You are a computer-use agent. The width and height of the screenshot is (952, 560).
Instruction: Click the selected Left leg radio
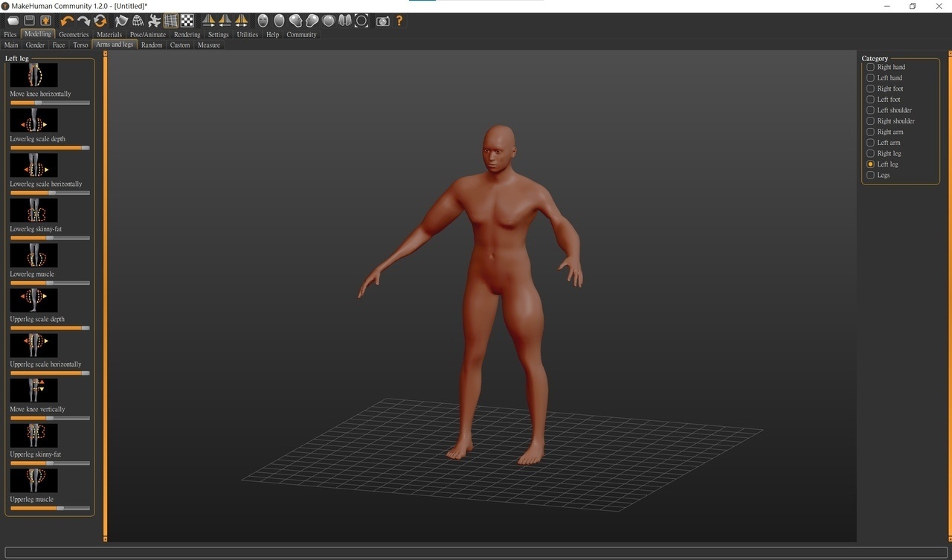[870, 164]
